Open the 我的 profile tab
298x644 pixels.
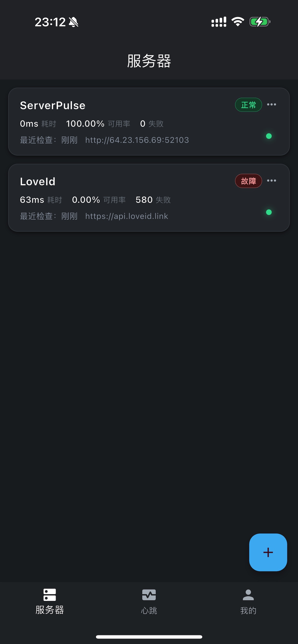coord(248,602)
